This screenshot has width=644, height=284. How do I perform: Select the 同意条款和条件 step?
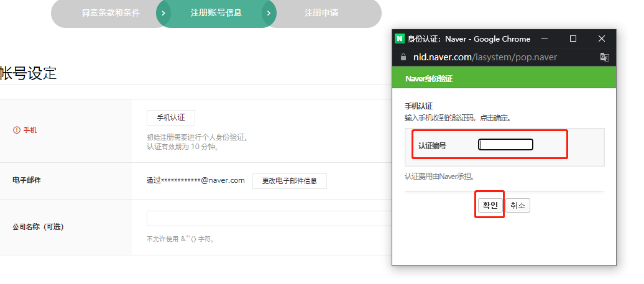tap(111, 12)
